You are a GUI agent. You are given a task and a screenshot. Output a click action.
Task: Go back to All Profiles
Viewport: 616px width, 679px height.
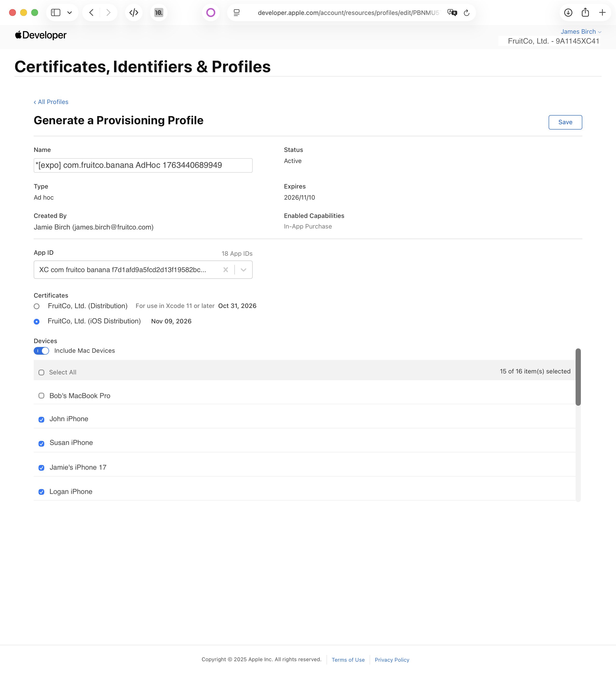tap(51, 102)
